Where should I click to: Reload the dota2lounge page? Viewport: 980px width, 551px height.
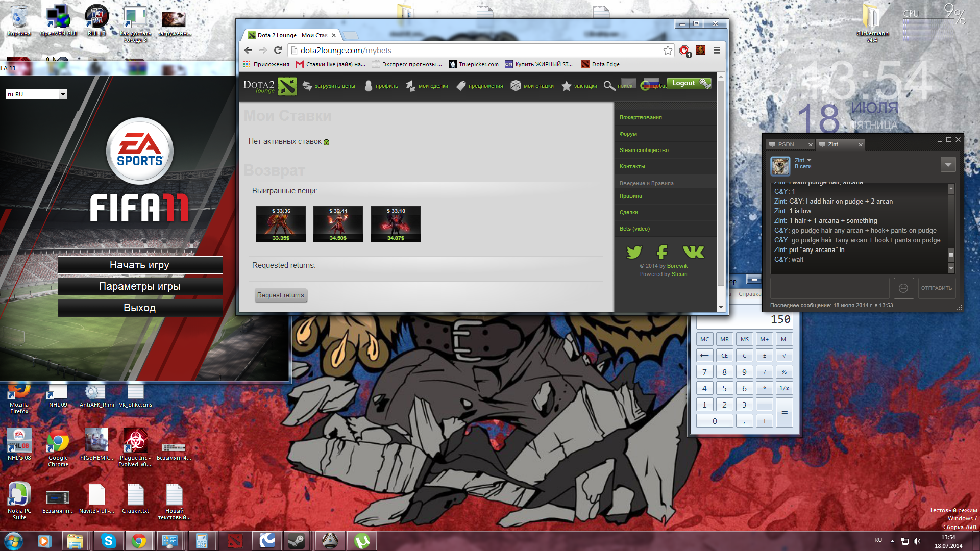coord(278,50)
